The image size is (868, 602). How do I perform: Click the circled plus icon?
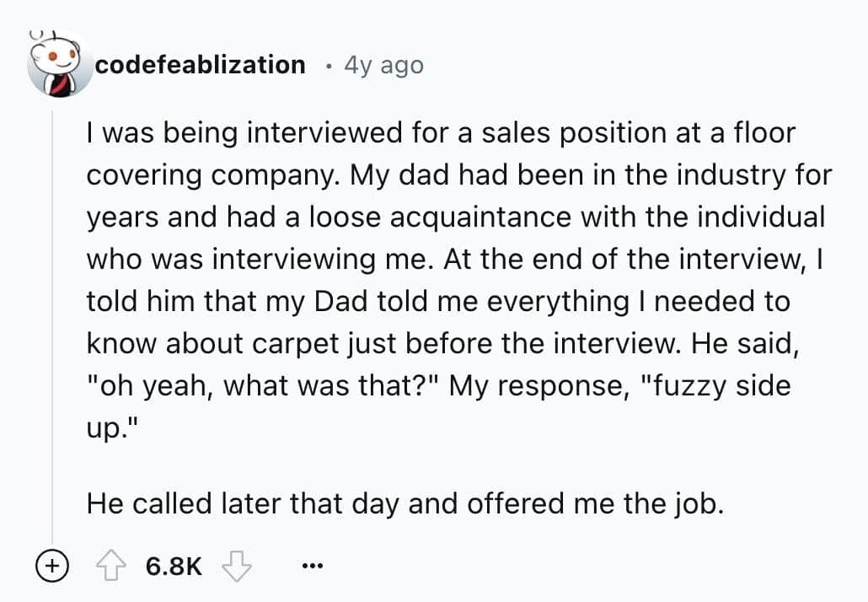pos(51,565)
